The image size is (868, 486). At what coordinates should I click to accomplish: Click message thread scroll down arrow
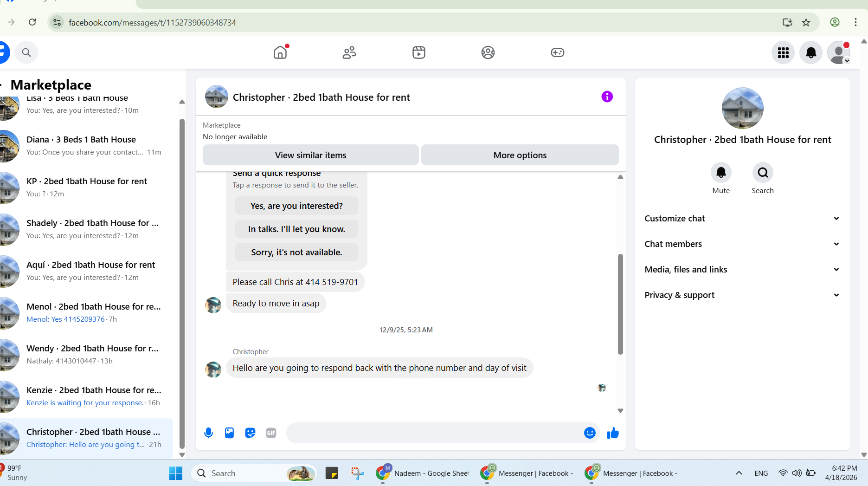coord(620,411)
